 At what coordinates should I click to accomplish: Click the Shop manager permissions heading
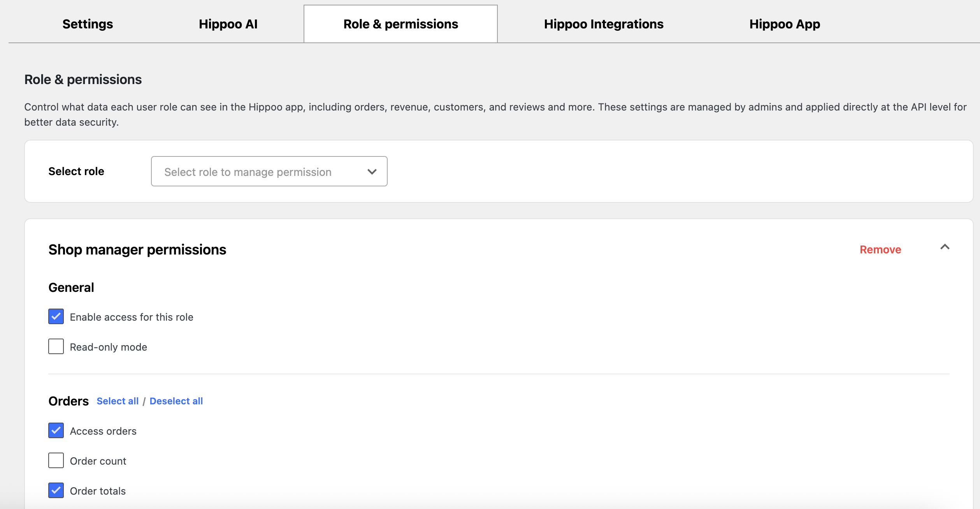(137, 249)
